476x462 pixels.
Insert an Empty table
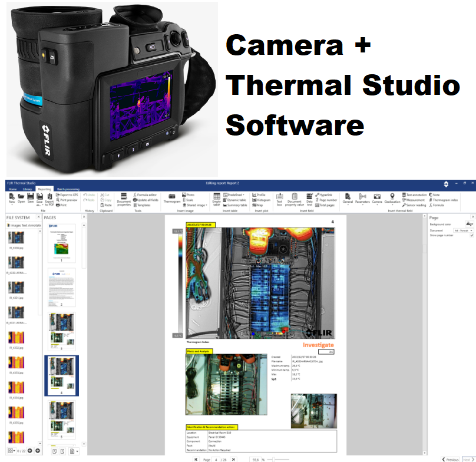[x=216, y=200]
